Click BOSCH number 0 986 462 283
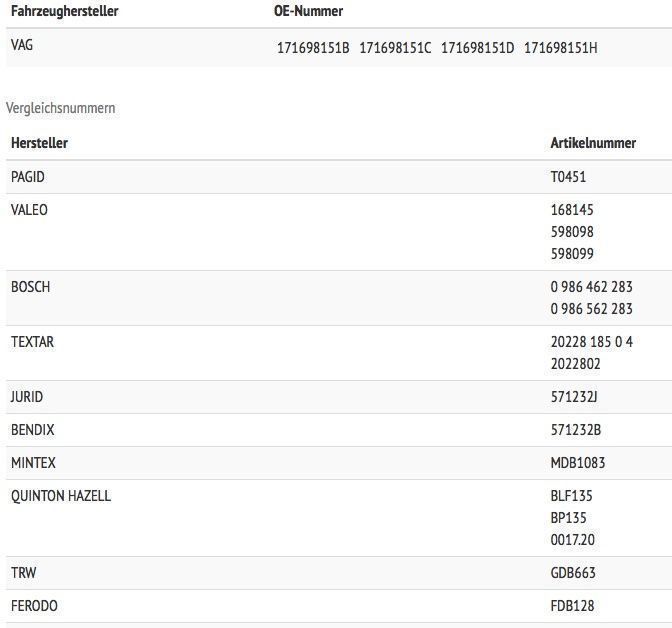672x628 pixels. pyautogui.click(x=591, y=287)
